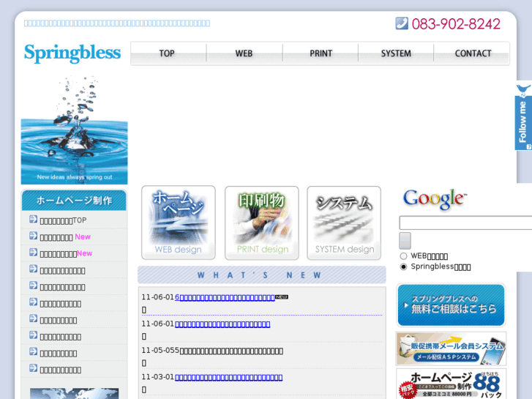Viewport: 532px width, 399px height.
Task: Go to the TOP navigation tab
Action: [x=168, y=53]
